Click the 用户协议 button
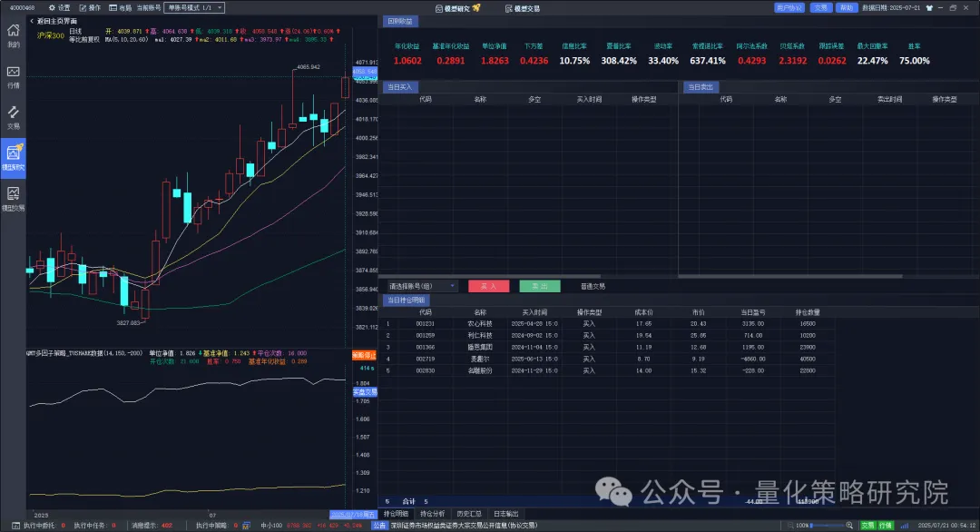Image resolution: width=980 pixels, height=532 pixels. tap(789, 8)
